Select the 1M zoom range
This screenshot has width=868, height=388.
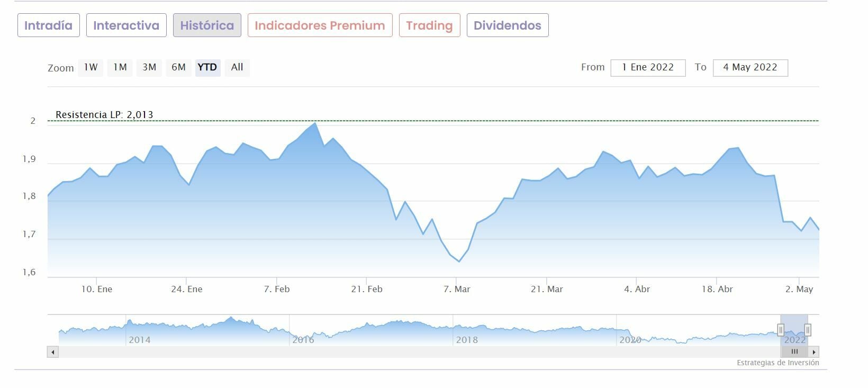click(x=120, y=67)
